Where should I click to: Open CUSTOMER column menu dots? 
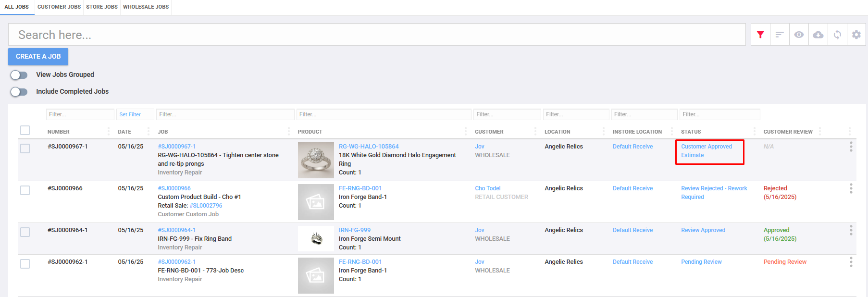click(535, 131)
